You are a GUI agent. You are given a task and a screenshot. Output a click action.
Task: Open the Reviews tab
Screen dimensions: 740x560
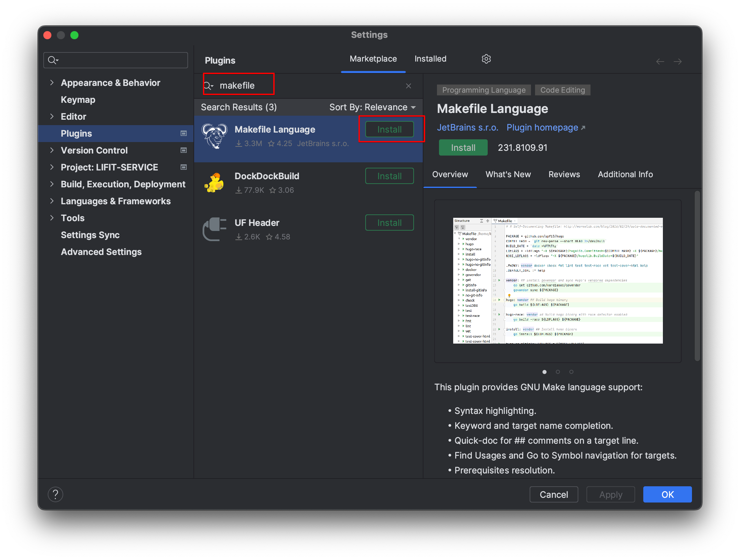(564, 174)
